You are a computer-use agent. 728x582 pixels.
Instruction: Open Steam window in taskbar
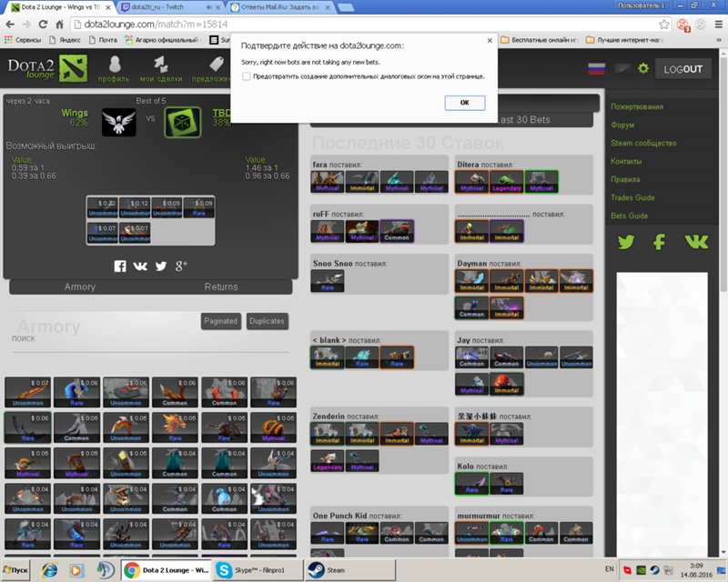tap(350, 570)
